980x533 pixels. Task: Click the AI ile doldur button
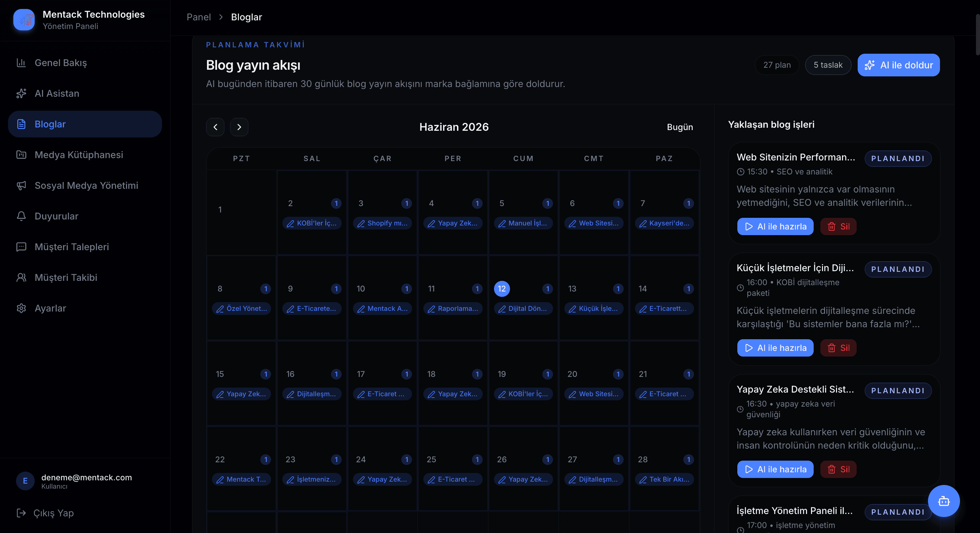899,65
